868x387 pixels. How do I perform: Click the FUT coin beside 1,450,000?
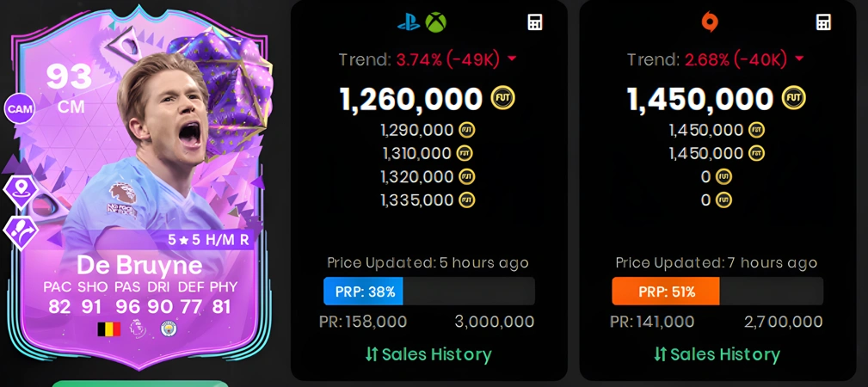point(793,98)
